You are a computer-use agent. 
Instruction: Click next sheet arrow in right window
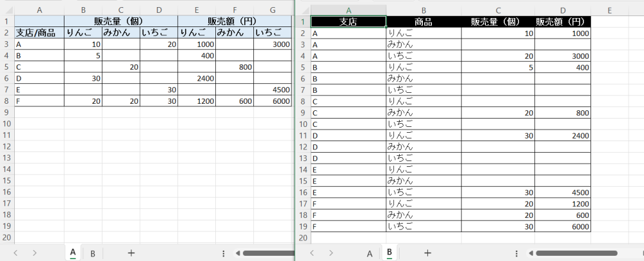click(331, 253)
